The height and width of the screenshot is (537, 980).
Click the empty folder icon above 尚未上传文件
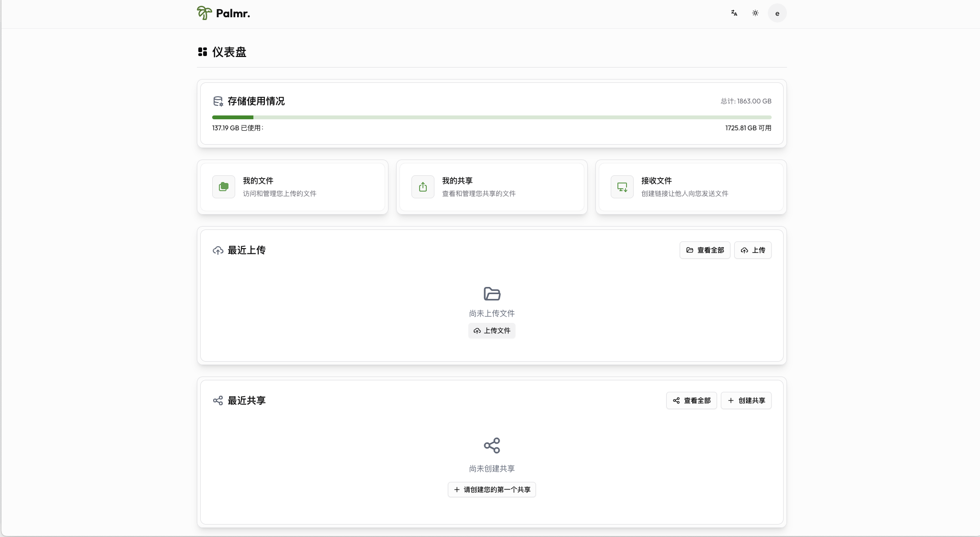[x=492, y=294]
